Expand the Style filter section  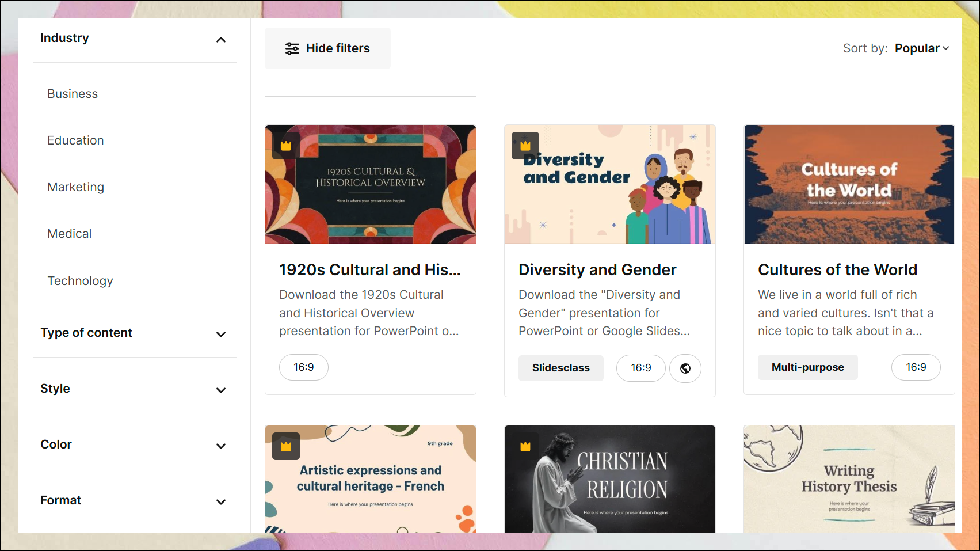pos(221,390)
